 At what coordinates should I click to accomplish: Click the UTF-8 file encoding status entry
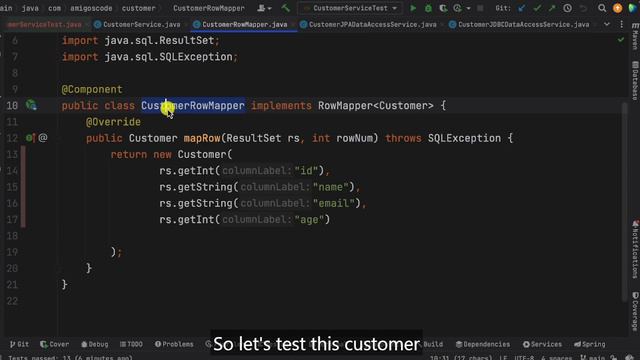click(x=524, y=358)
